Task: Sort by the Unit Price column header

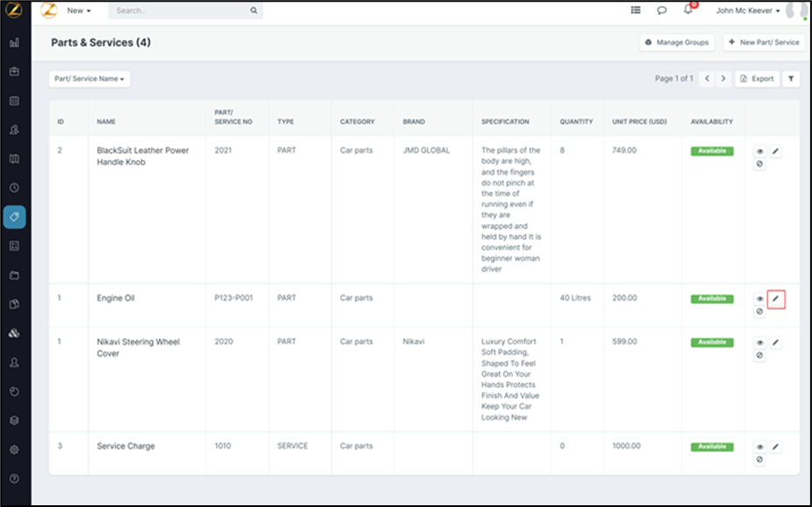Action: [637, 121]
